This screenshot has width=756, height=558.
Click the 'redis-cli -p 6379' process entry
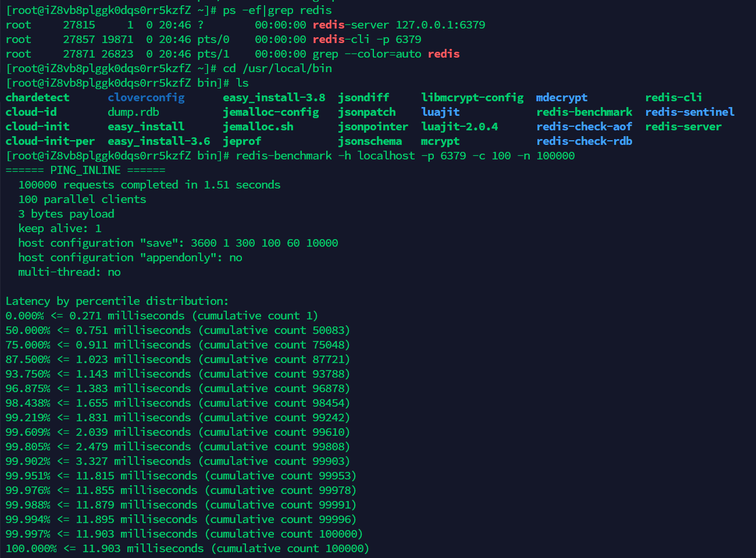coord(367,40)
